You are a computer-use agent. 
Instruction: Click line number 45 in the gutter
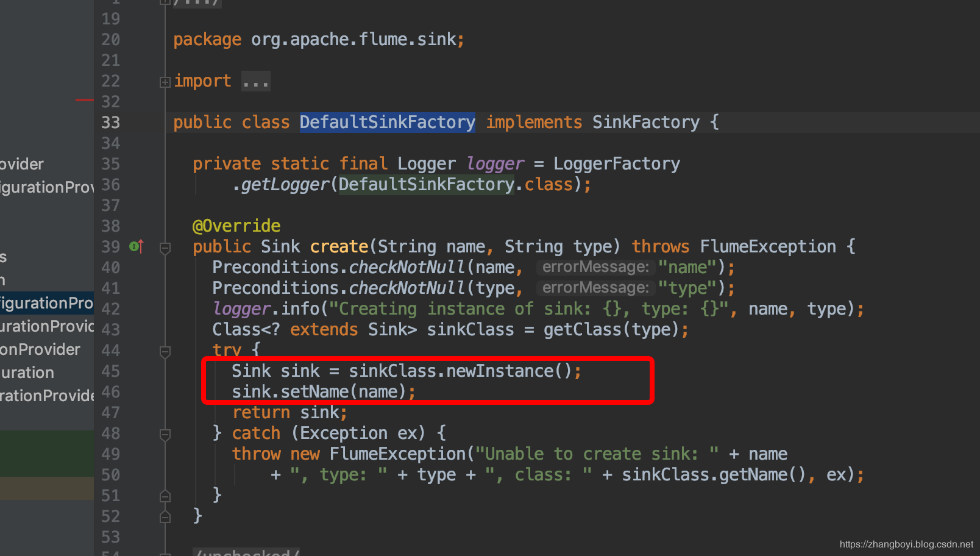click(x=110, y=371)
